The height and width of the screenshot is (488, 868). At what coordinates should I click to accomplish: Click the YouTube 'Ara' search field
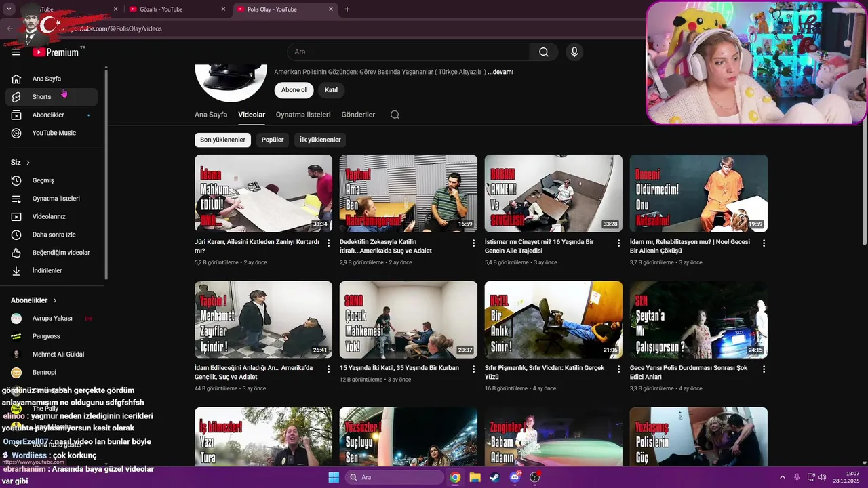coord(408,52)
